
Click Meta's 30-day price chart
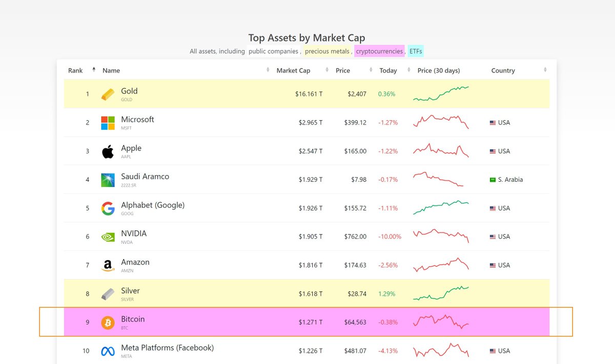tap(441, 350)
